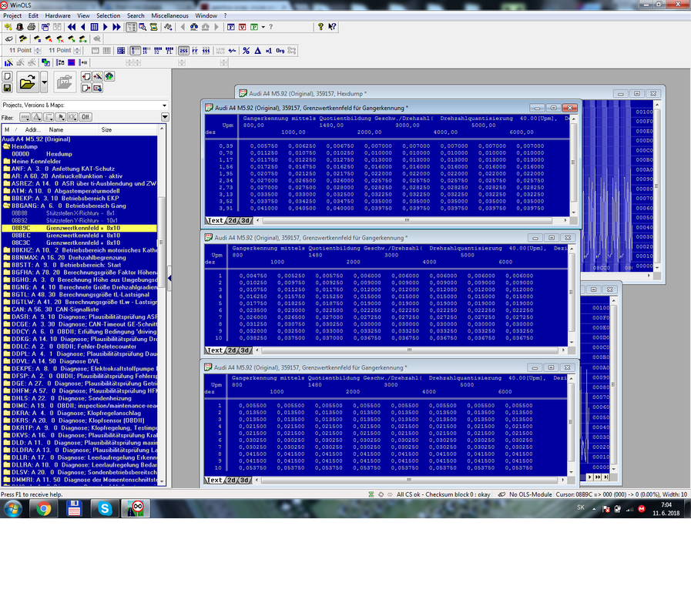Collapse the BBGANG Betriebsbereich Gang folder
Viewport: 691px width, 616px height.
point(7,206)
